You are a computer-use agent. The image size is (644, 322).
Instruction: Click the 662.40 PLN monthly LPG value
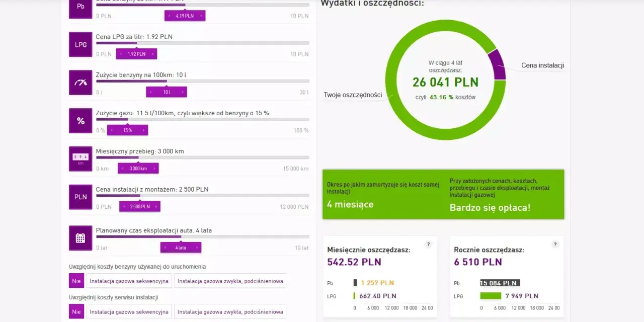(x=377, y=296)
